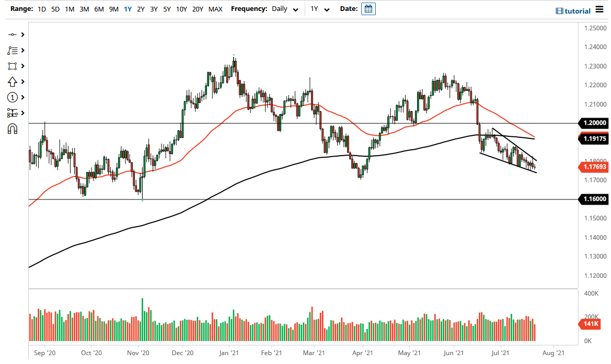
Task: Set the range to MAX
Action: [215, 9]
